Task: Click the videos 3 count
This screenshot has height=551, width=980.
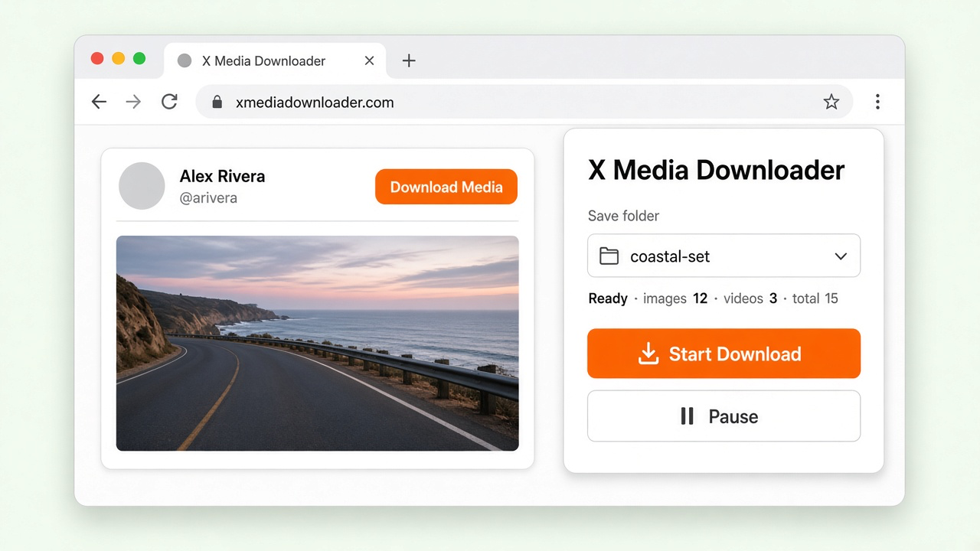Action: click(x=750, y=298)
